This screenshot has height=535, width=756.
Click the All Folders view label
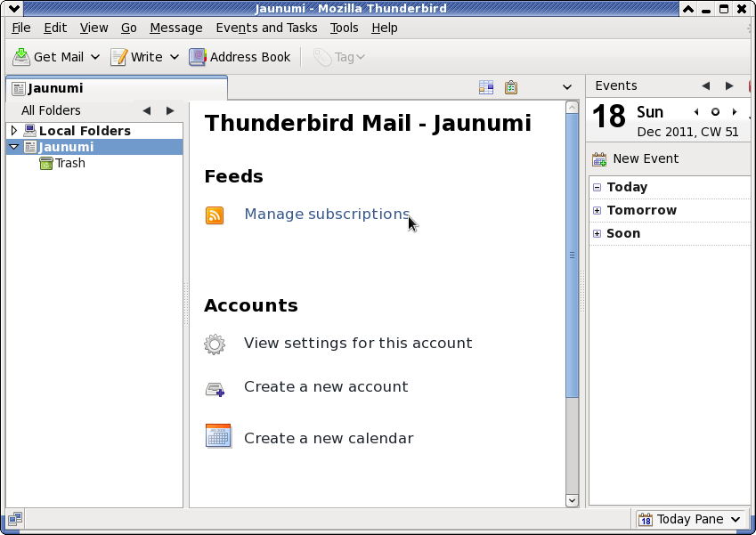51,111
